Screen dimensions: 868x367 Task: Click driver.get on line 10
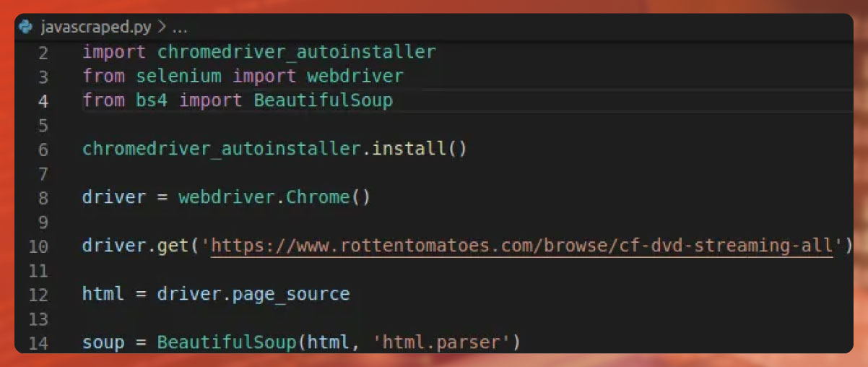tap(136, 246)
